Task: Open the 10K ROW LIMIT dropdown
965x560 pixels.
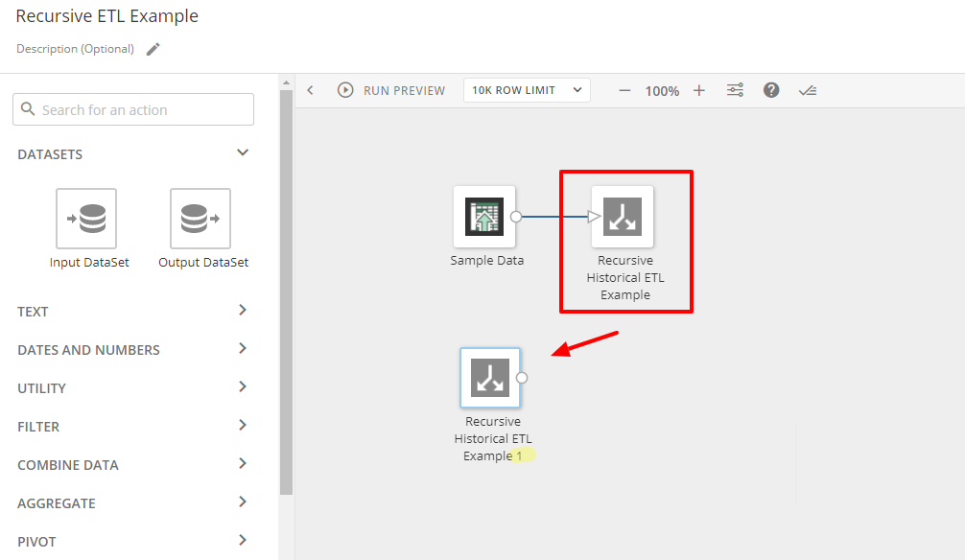Action: pyautogui.click(x=526, y=89)
